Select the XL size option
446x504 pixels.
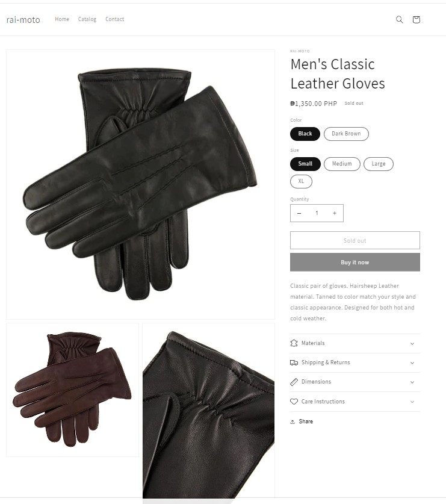point(301,181)
